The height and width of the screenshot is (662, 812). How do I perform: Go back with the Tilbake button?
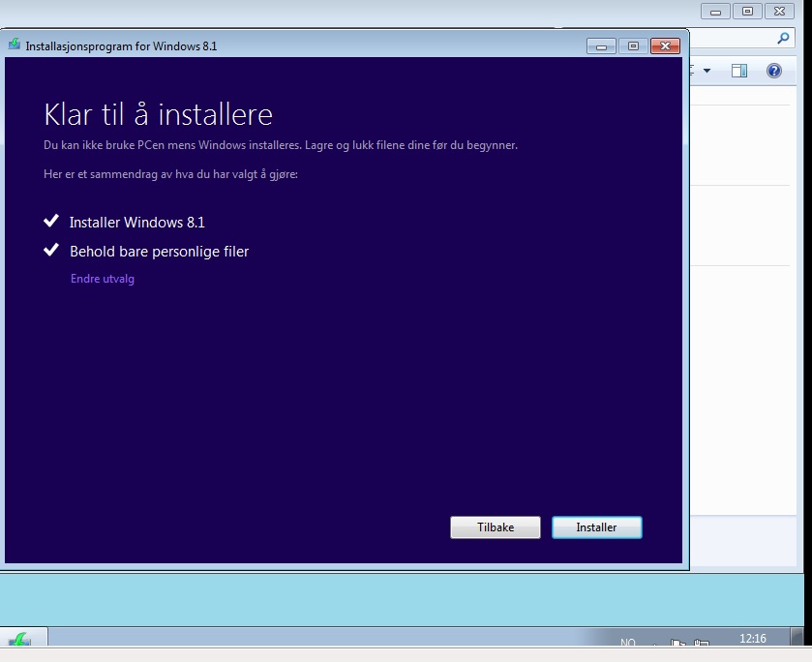point(496,527)
